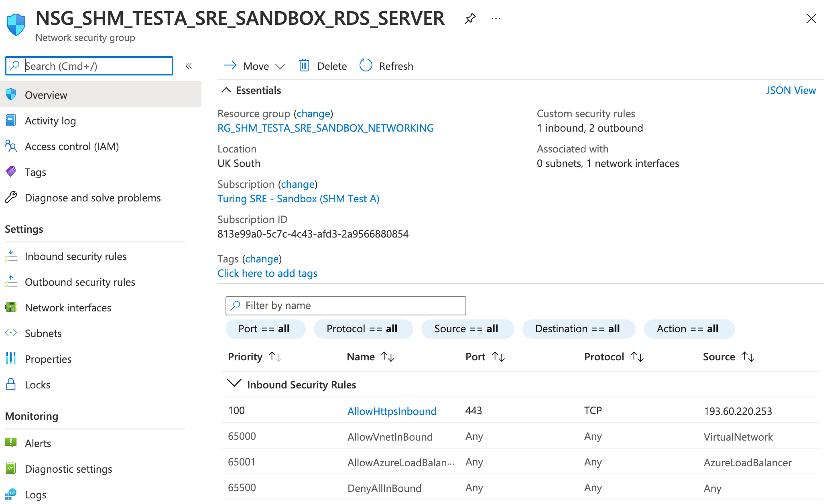Open the Protocol == all filter
This screenshot has height=504, width=825.
click(363, 329)
